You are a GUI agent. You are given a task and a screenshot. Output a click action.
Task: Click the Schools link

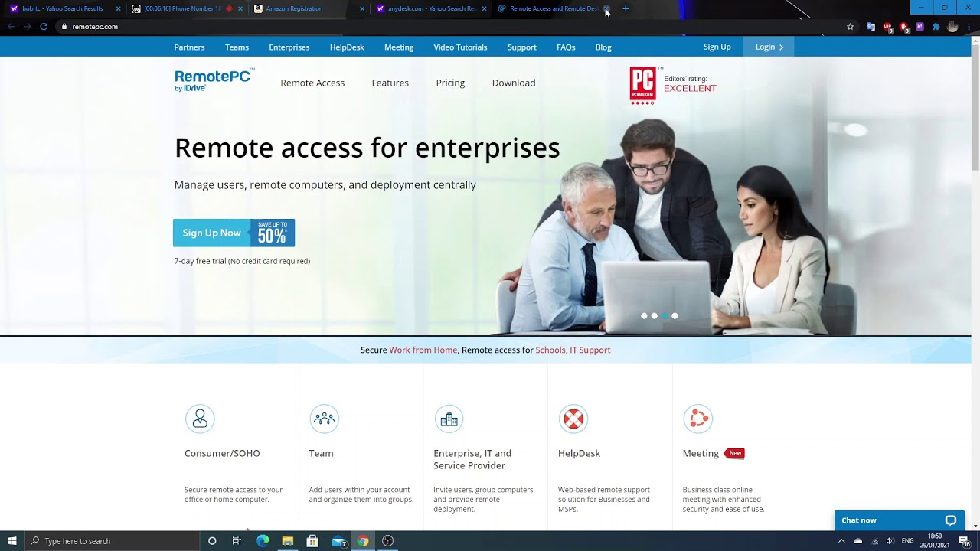click(x=550, y=350)
